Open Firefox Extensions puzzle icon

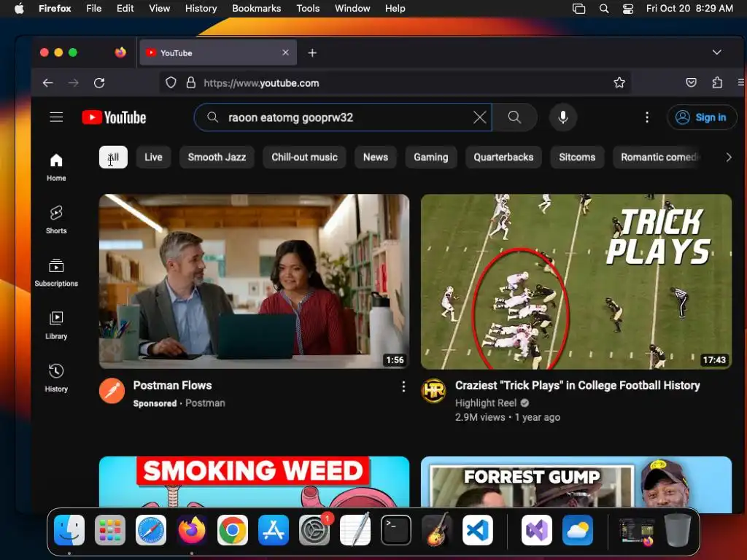point(717,83)
